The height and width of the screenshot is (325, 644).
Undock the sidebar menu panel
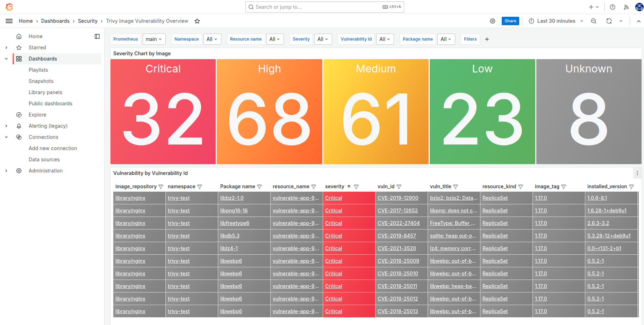pos(97,36)
